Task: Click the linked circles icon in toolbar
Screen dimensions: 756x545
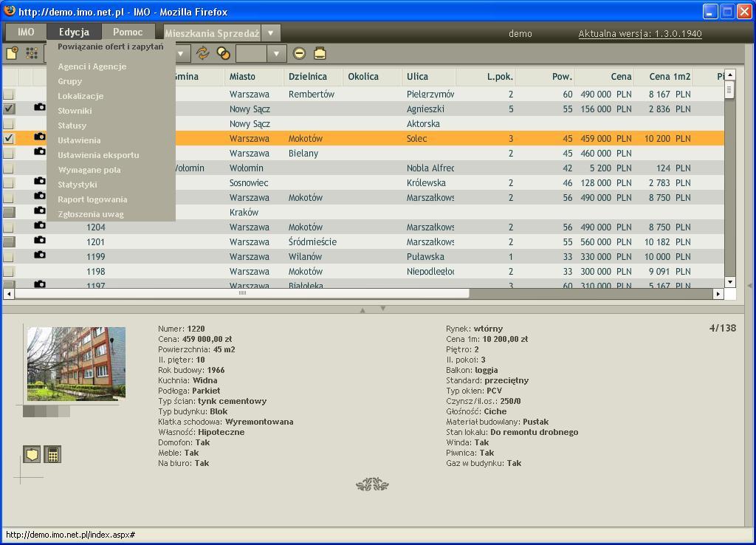Action: (x=223, y=53)
